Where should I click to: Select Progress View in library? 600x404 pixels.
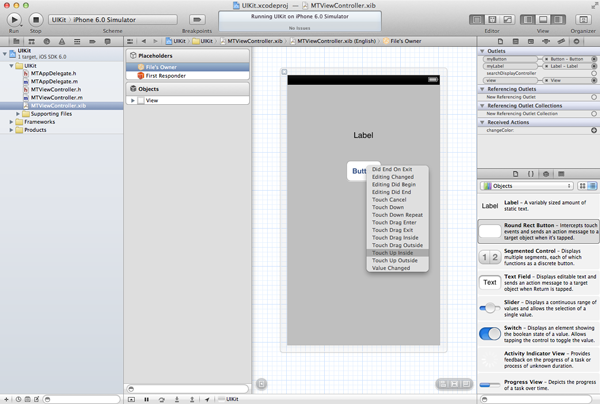tap(538, 385)
